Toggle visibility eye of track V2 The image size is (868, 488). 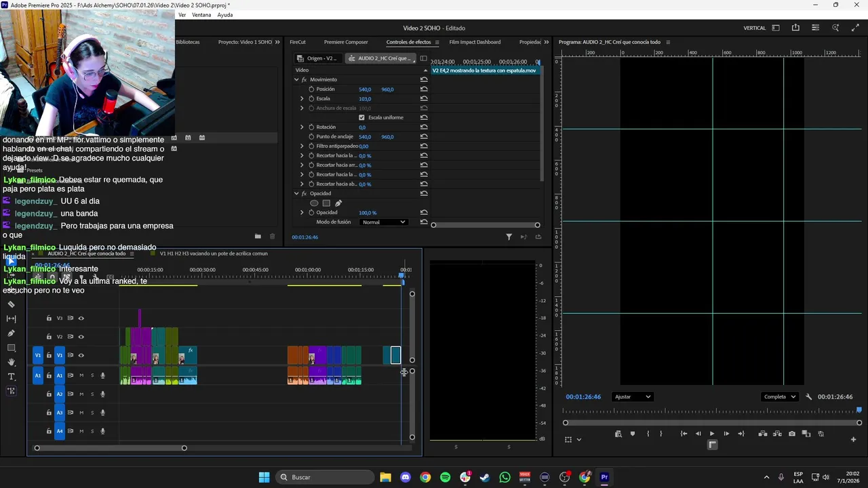point(81,336)
